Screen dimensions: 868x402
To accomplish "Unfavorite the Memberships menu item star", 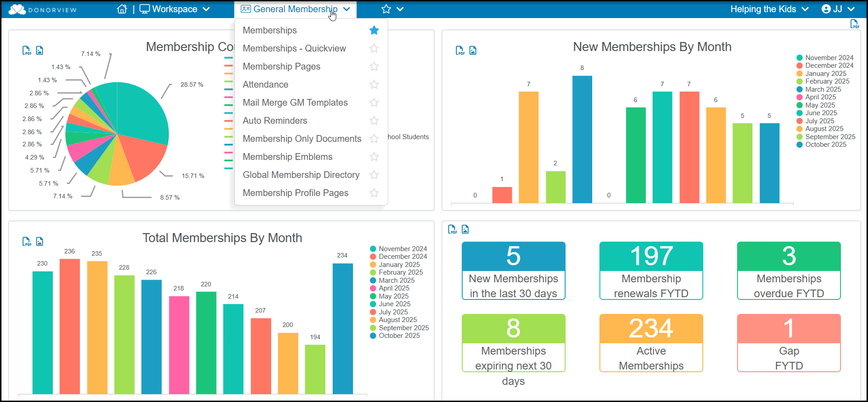I will (374, 30).
